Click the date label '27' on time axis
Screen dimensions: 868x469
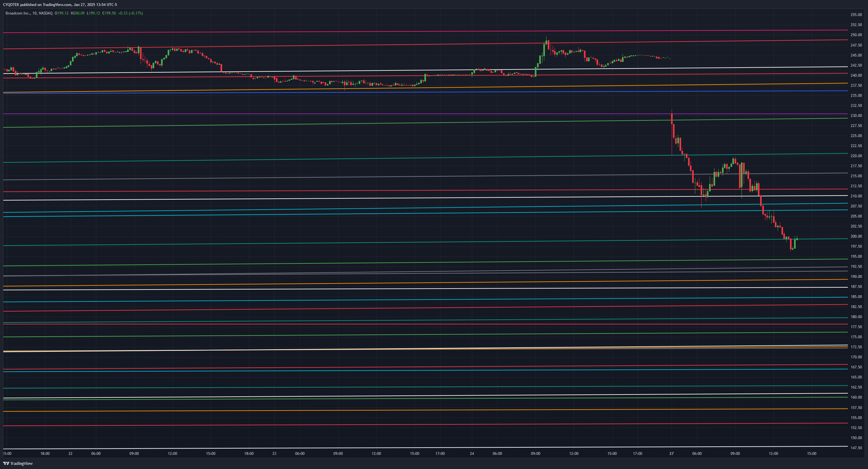click(x=672, y=454)
